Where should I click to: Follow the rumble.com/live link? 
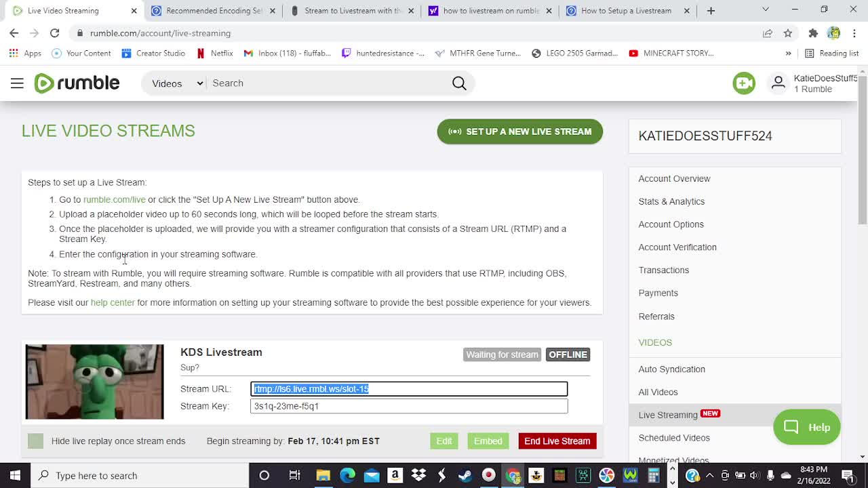pyautogui.click(x=114, y=200)
